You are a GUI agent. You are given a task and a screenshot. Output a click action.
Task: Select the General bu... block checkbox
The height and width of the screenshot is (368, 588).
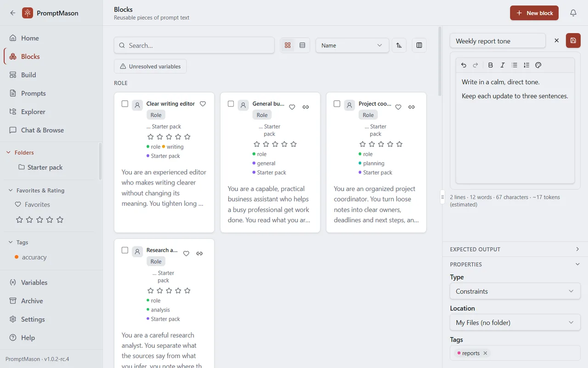(x=231, y=104)
